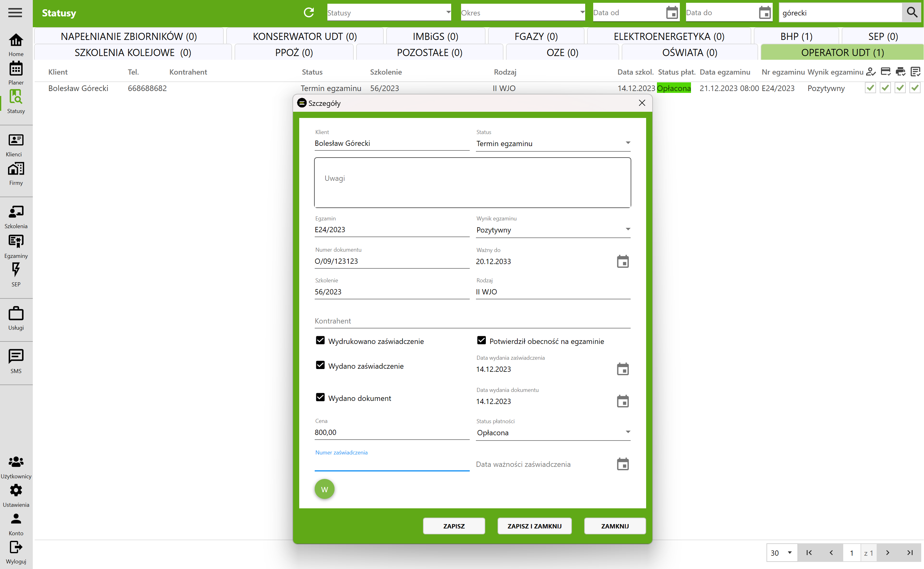Screen dimensions: 924x569
Task: Open Ustawienia settings gear
Action: coord(16,496)
